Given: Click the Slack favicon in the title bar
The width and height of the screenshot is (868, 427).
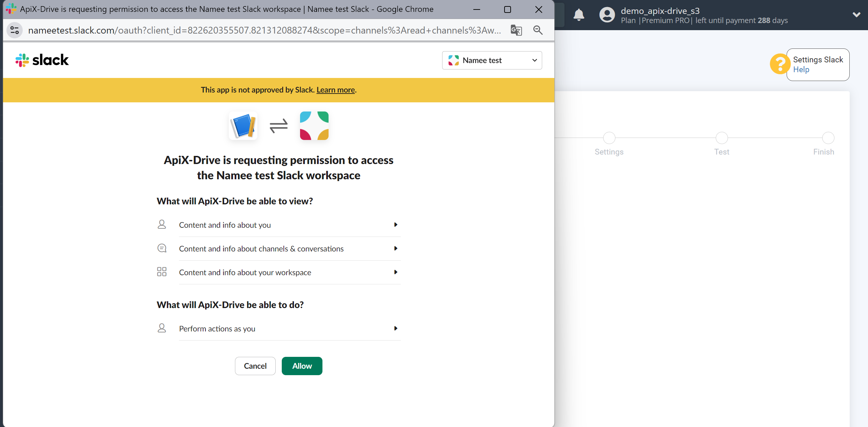Looking at the screenshot, I should pyautogui.click(x=11, y=9).
